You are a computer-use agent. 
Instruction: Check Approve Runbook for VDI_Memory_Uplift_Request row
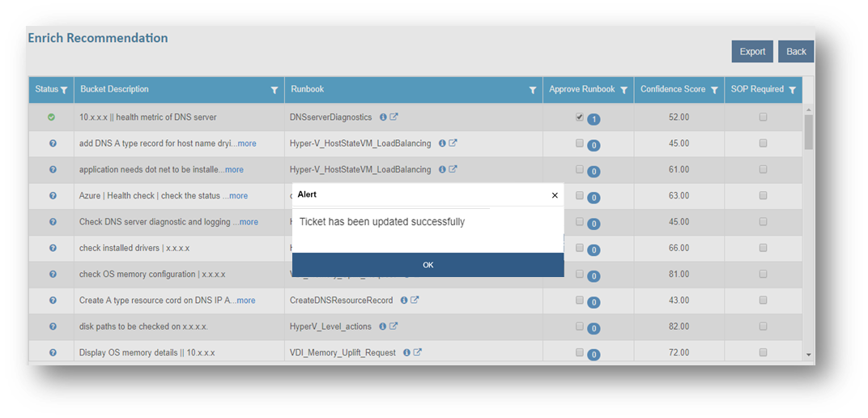580,352
